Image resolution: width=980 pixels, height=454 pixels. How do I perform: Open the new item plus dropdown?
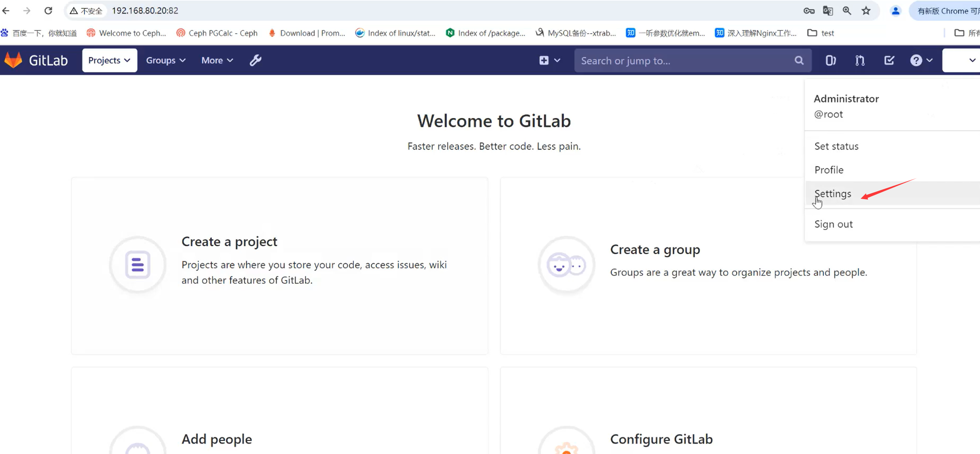pos(549,61)
